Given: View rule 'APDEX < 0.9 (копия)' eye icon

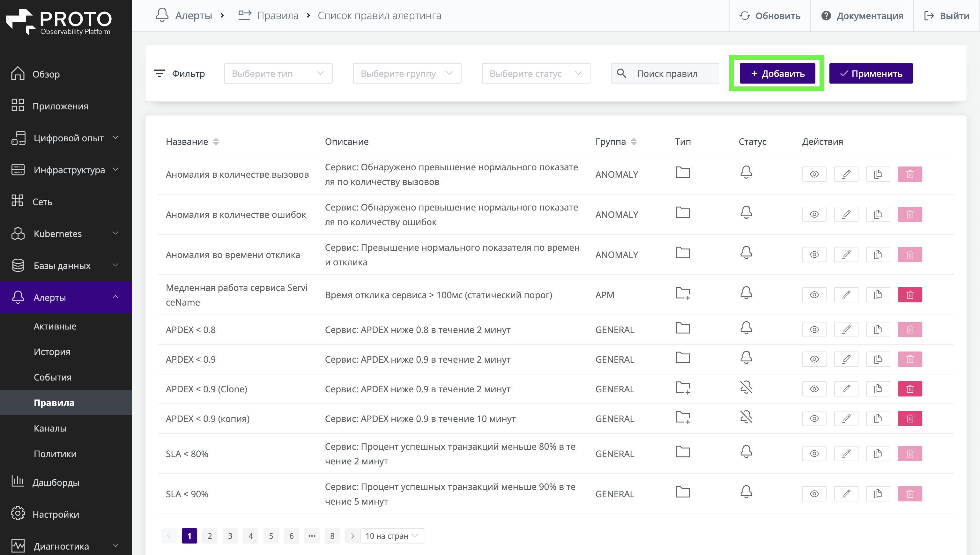Looking at the screenshot, I should coord(814,418).
